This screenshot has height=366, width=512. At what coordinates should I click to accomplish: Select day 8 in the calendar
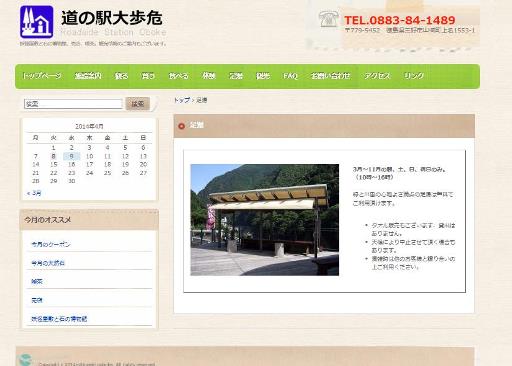pyautogui.click(x=53, y=156)
